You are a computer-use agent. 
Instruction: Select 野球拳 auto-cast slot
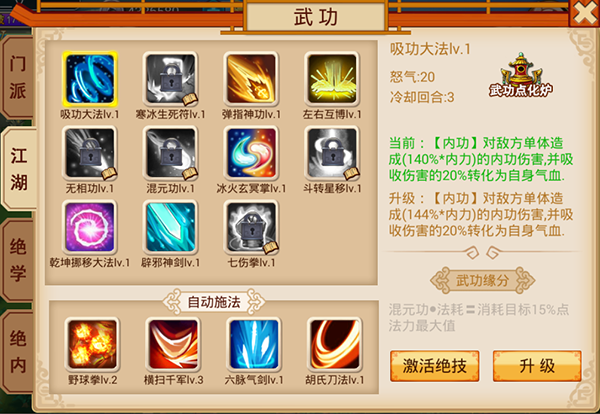click(92, 344)
